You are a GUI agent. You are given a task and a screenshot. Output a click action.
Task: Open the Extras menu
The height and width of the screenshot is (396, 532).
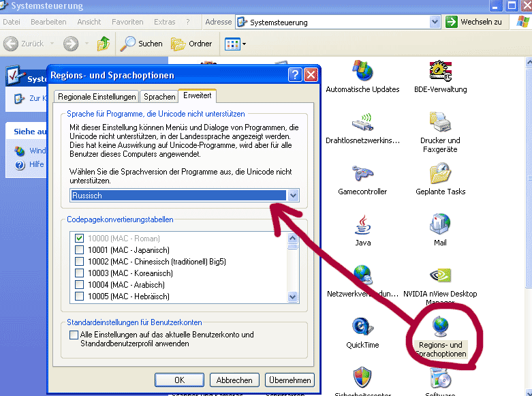point(165,22)
